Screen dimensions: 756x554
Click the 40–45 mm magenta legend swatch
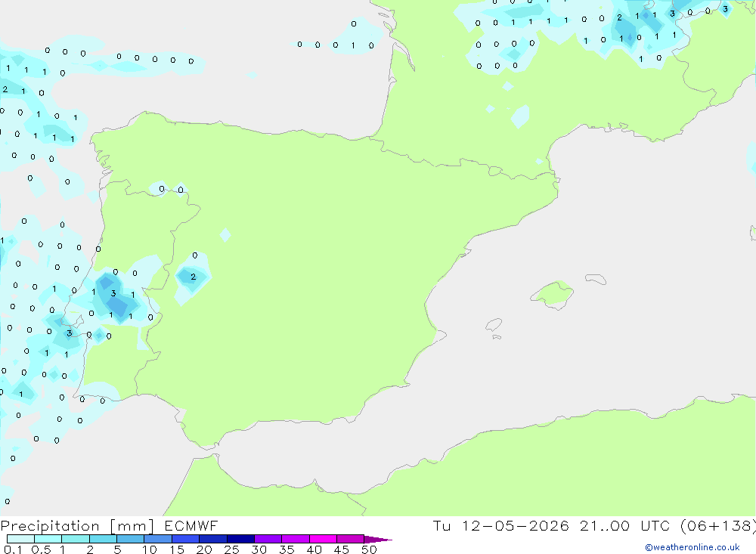(x=323, y=539)
